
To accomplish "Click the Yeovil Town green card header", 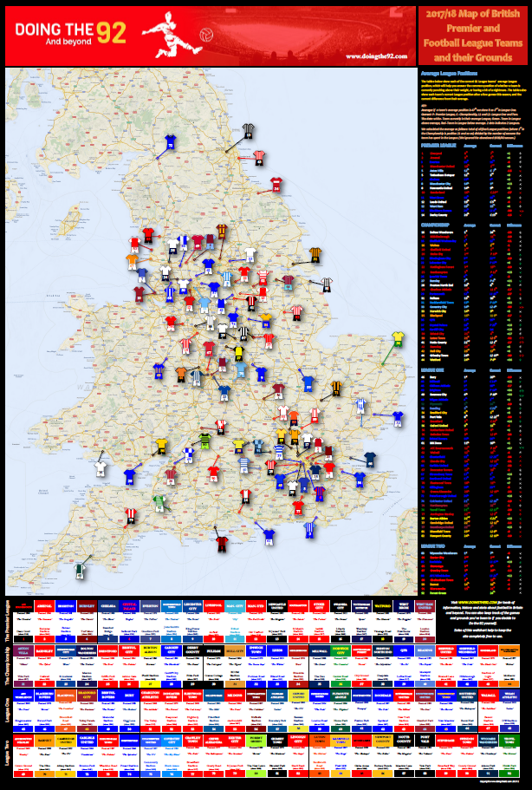I will 509,741.
